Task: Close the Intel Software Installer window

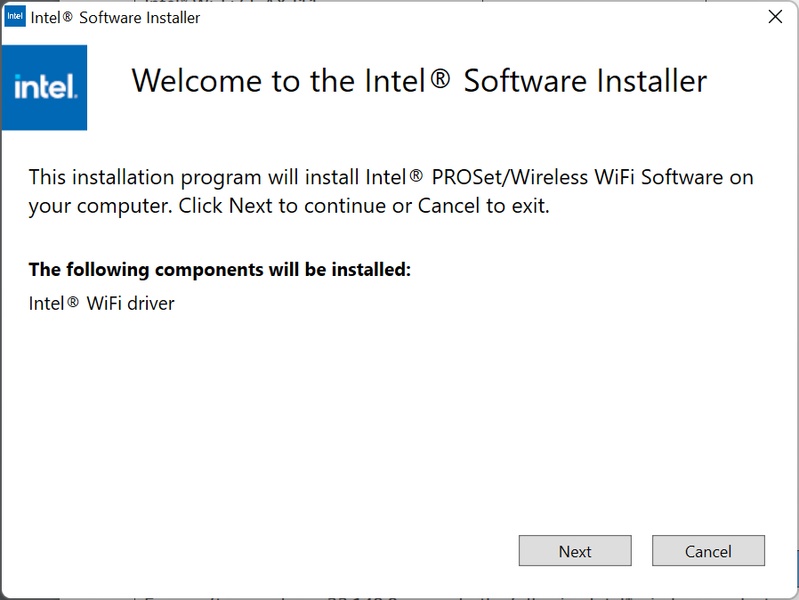Action: point(774,17)
